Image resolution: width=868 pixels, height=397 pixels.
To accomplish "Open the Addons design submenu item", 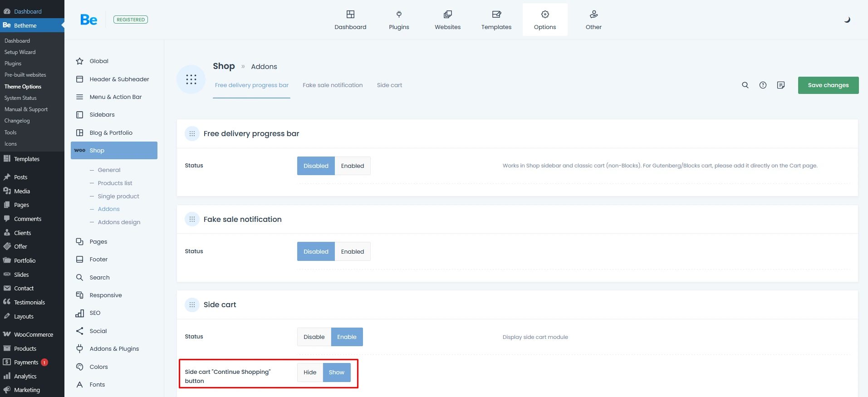I will pos(119,222).
